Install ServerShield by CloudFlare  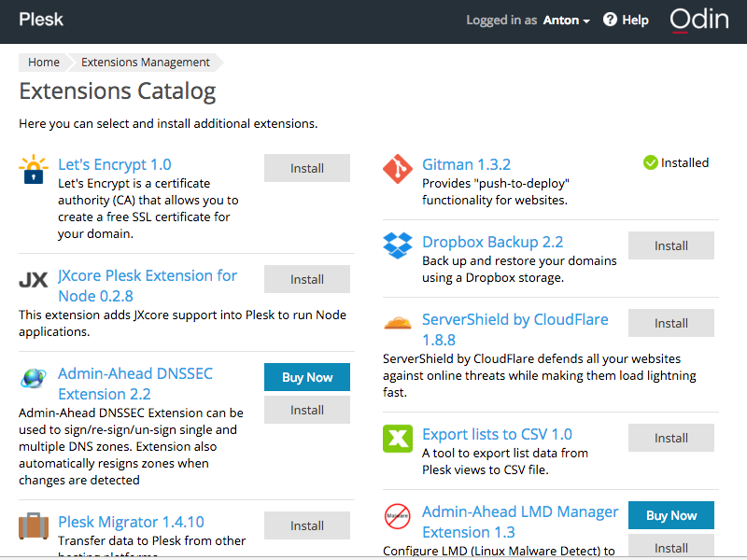pyautogui.click(x=670, y=323)
